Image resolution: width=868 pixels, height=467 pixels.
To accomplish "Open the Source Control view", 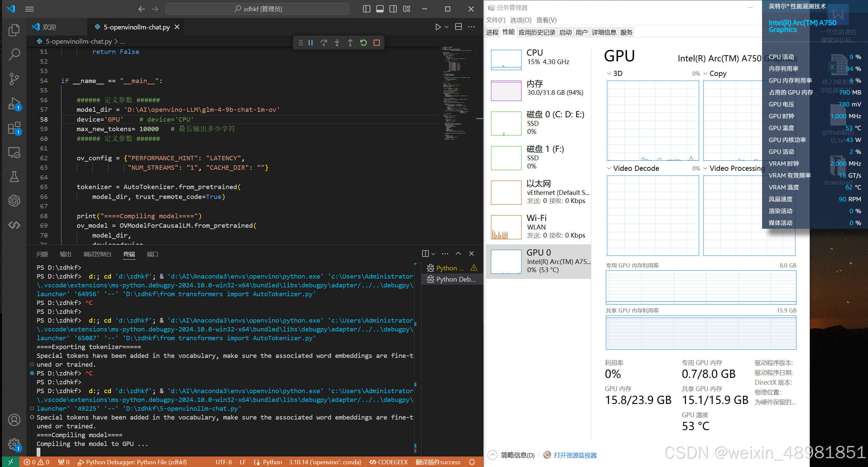I will (x=14, y=79).
